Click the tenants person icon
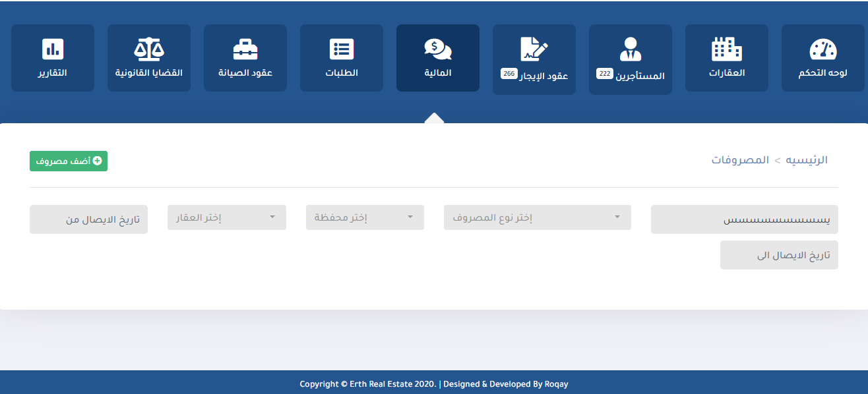 [x=630, y=49]
